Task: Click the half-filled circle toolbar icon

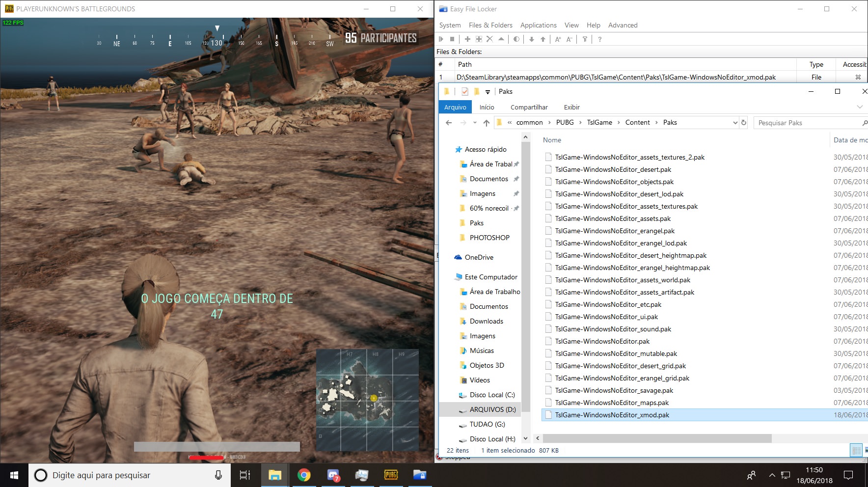Action: [x=516, y=39]
